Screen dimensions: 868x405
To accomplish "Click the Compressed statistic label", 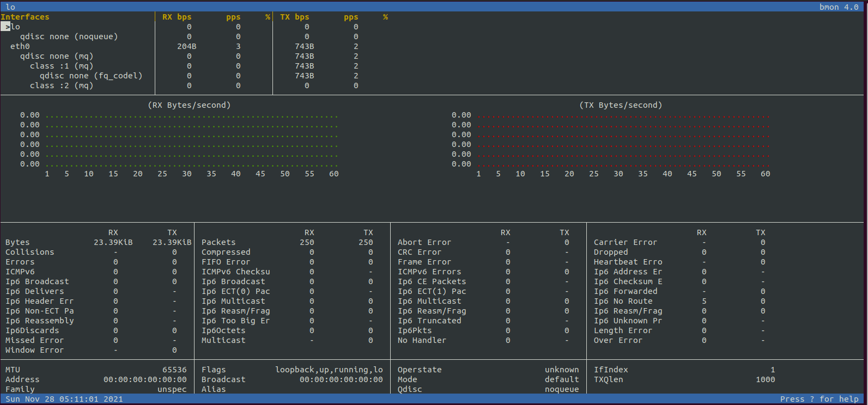I will click(226, 252).
